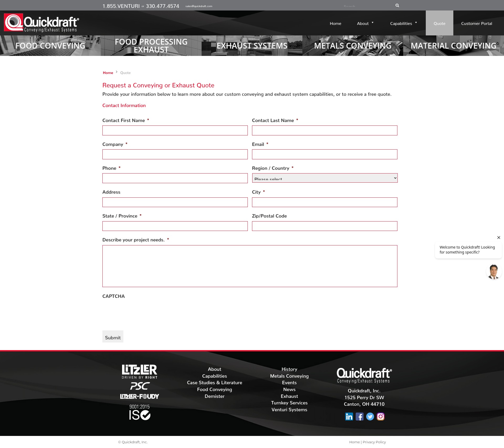This screenshot has width=504, height=448.
Task: Submit the quote request form
Action: point(113,336)
